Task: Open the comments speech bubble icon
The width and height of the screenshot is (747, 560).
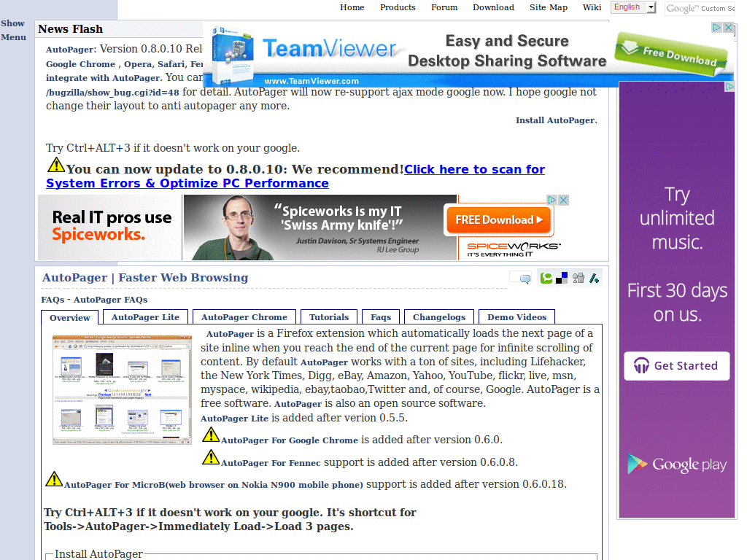Action: (x=525, y=279)
